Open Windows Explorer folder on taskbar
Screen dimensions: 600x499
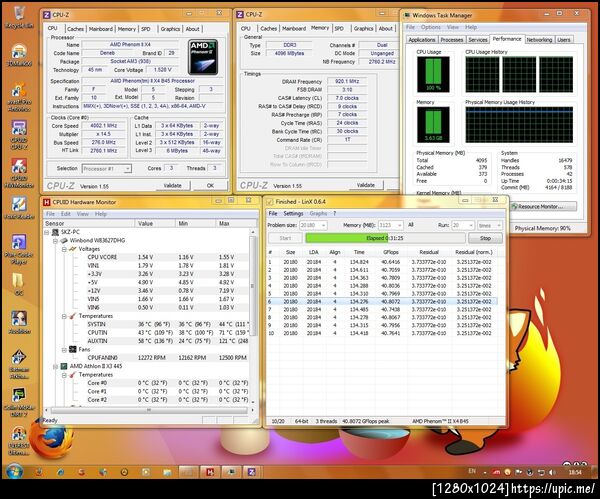pyautogui.click(x=167, y=472)
